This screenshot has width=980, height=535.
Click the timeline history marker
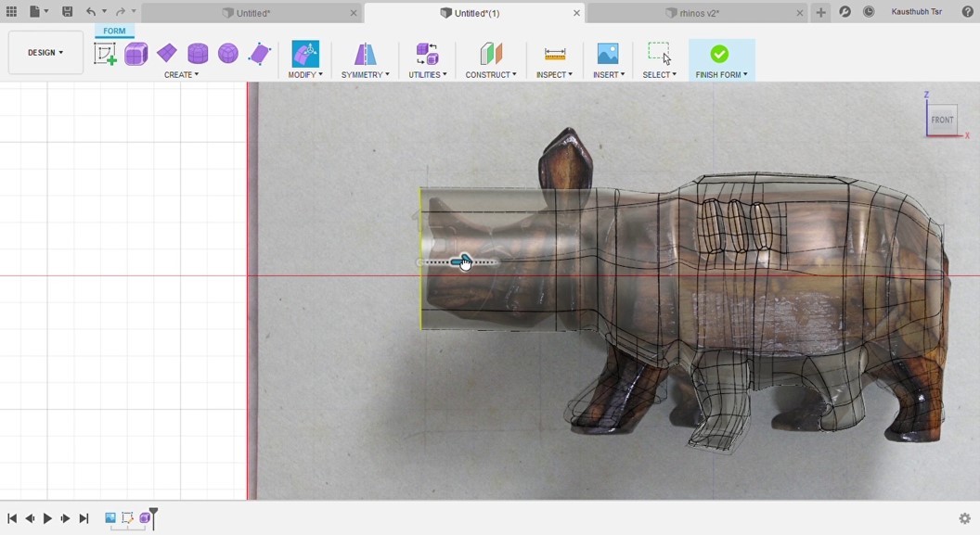point(153,516)
